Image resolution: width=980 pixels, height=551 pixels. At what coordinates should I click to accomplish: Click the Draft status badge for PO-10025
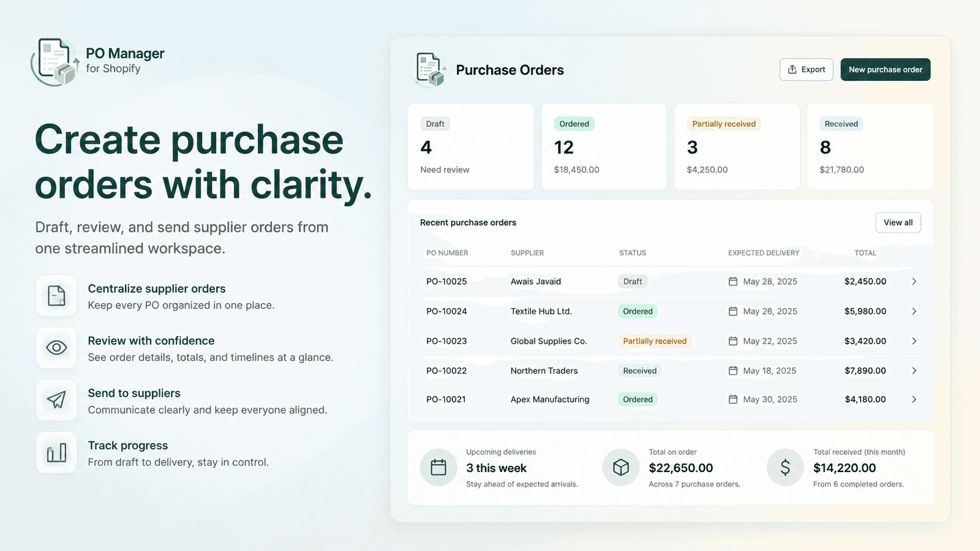633,282
